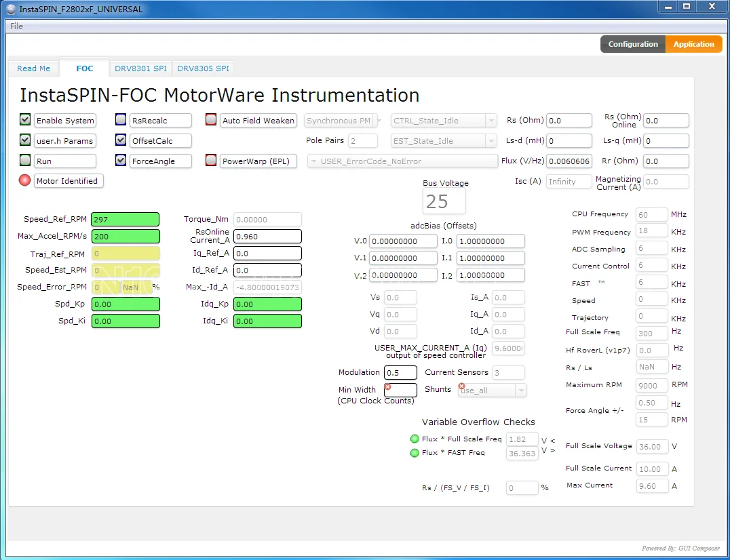The image size is (730, 560).
Task: Click the Flux (V/Hz) input field
Action: point(569,161)
